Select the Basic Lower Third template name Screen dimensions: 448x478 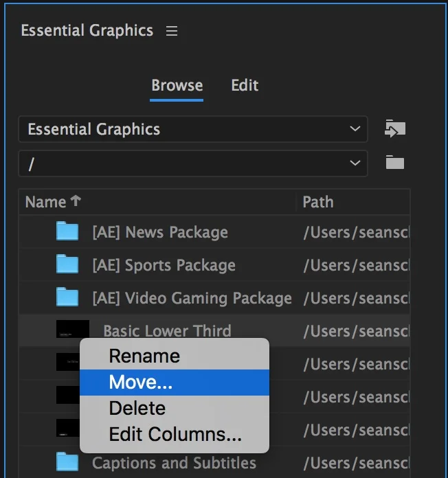[167, 331]
